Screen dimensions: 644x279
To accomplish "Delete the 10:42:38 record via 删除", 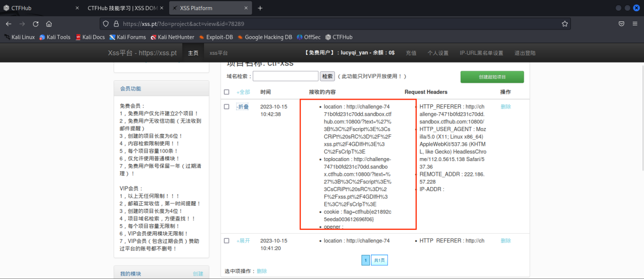I will point(506,106).
